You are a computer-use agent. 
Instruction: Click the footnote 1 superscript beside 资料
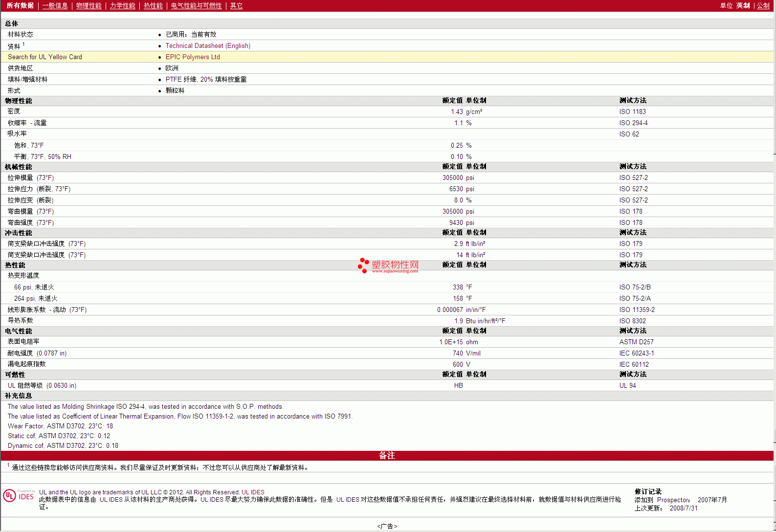point(23,44)
